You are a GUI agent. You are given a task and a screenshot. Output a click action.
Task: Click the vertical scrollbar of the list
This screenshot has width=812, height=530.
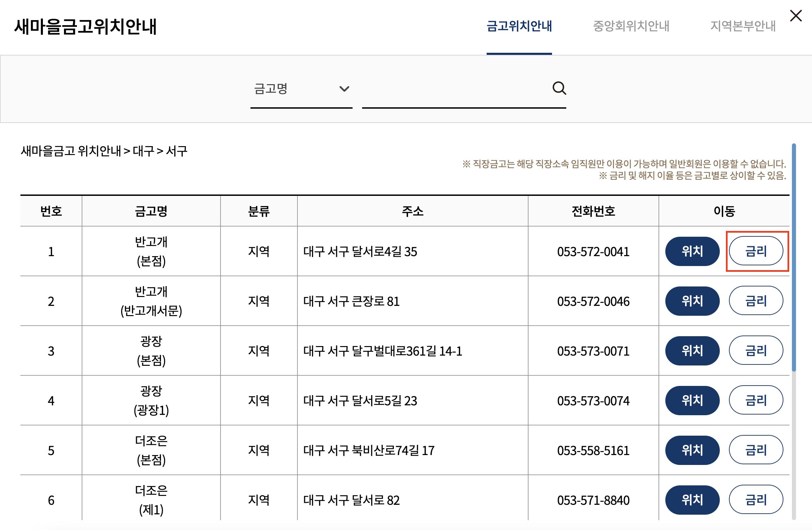click(x=794, y=258)
